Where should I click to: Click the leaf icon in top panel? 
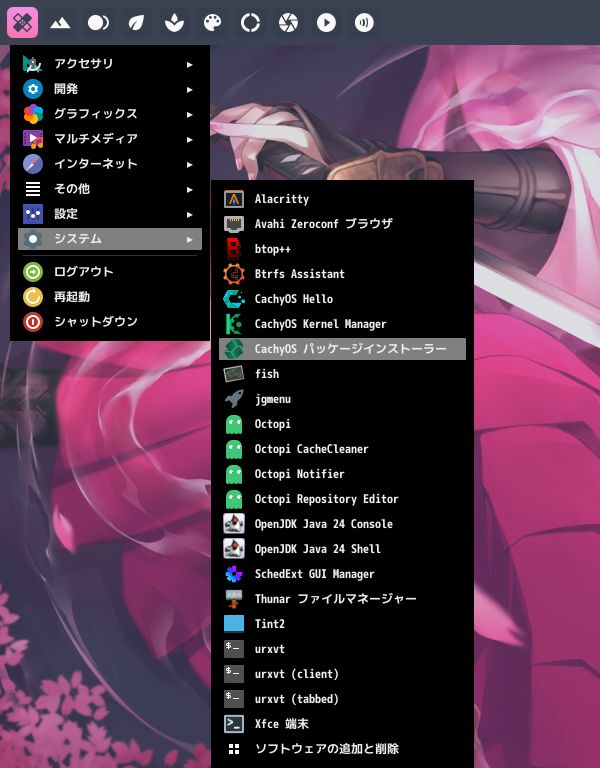[136, 23]
